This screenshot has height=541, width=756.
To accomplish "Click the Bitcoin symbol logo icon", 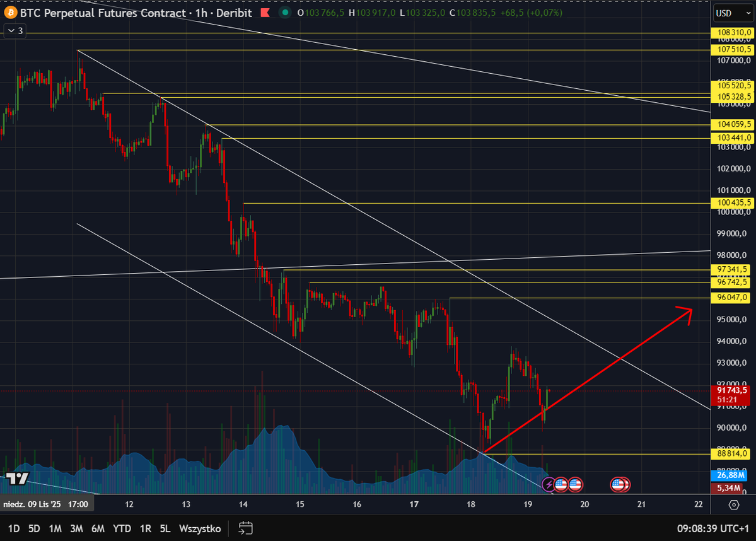I will pyautogui.click(x=11, y=13).
